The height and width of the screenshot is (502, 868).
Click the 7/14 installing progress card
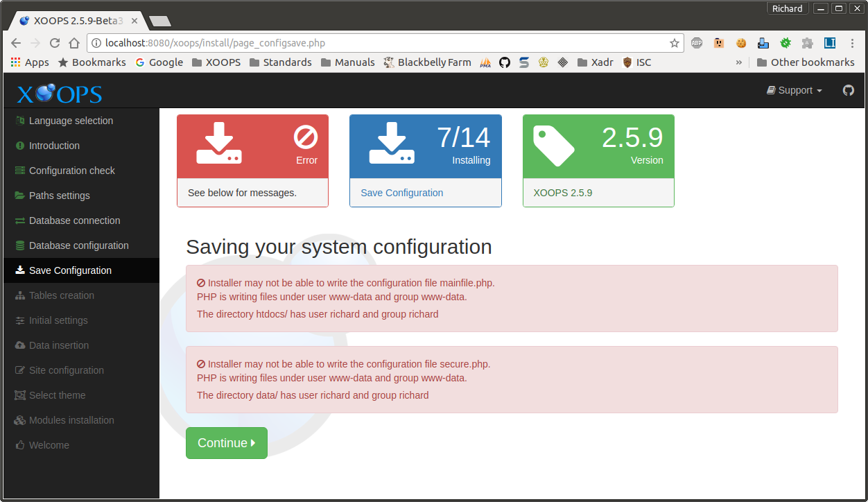click(425, 146)
